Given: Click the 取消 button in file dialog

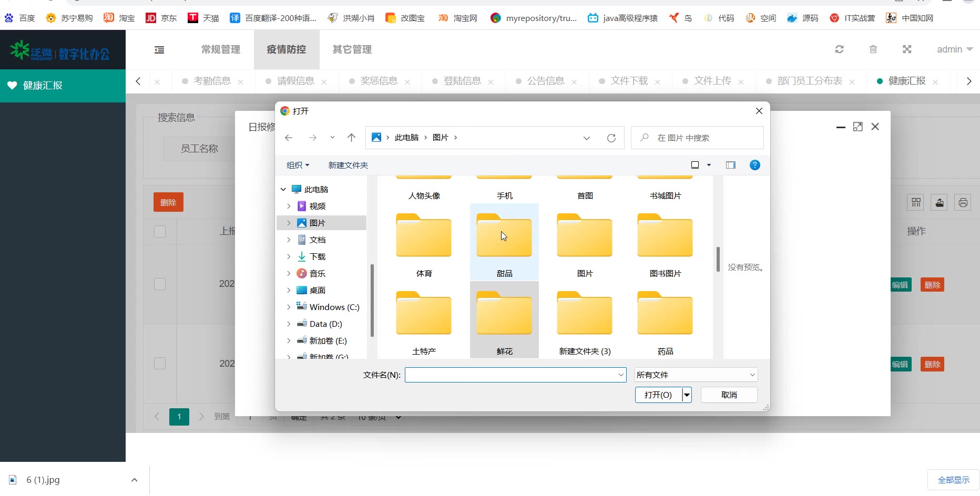Looking at the screenshot, I should 729,395.
